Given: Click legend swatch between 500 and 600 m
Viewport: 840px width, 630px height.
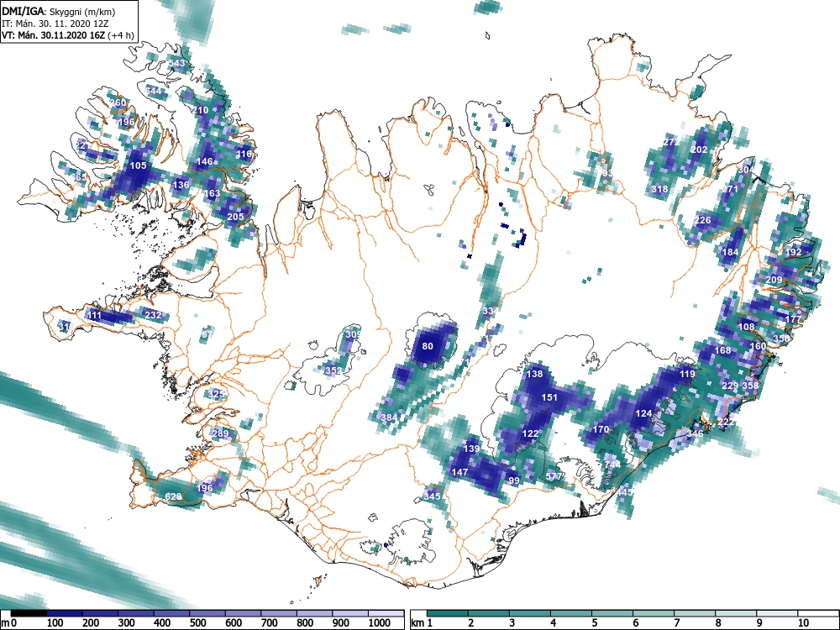Looking at the screenshot, I should pyautogui.click(x=207, y=613).
